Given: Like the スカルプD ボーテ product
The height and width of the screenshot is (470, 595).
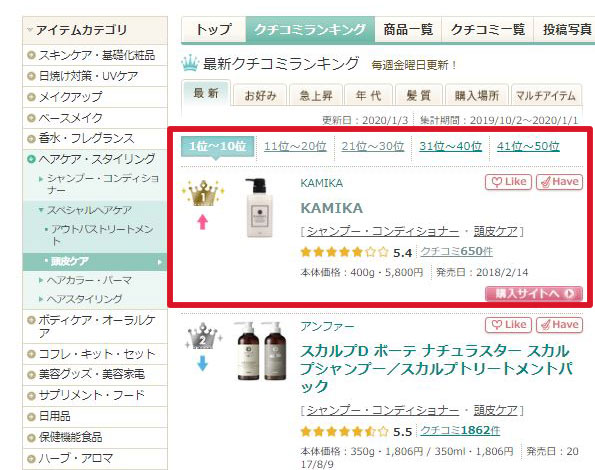Looking at the screenshot, I should [x=508, y=325].
